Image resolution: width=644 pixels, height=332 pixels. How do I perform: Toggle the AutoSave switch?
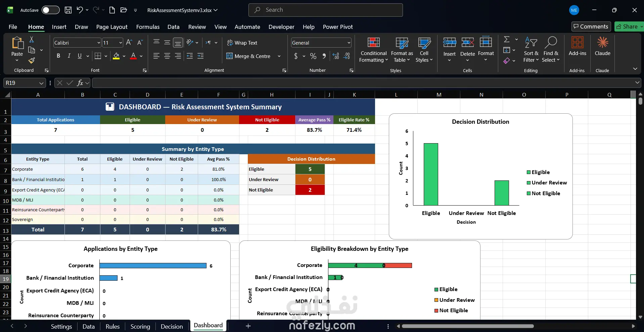[50, 10]
